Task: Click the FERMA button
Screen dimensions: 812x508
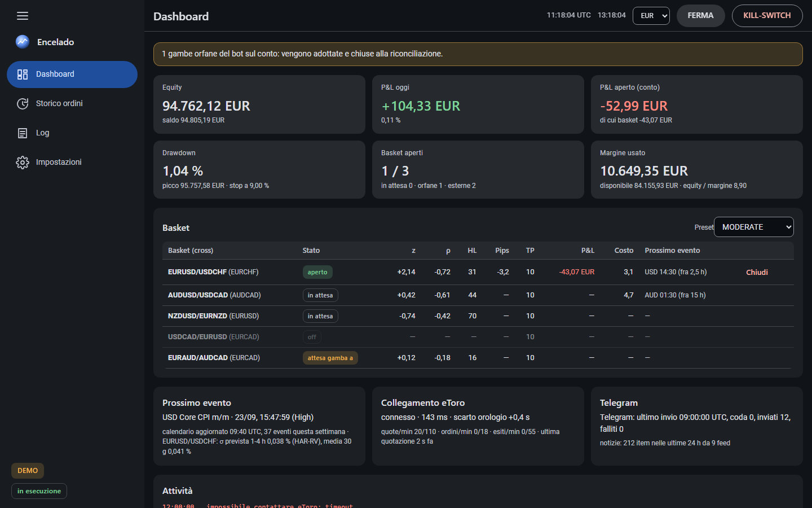Action: pos(701,16)
